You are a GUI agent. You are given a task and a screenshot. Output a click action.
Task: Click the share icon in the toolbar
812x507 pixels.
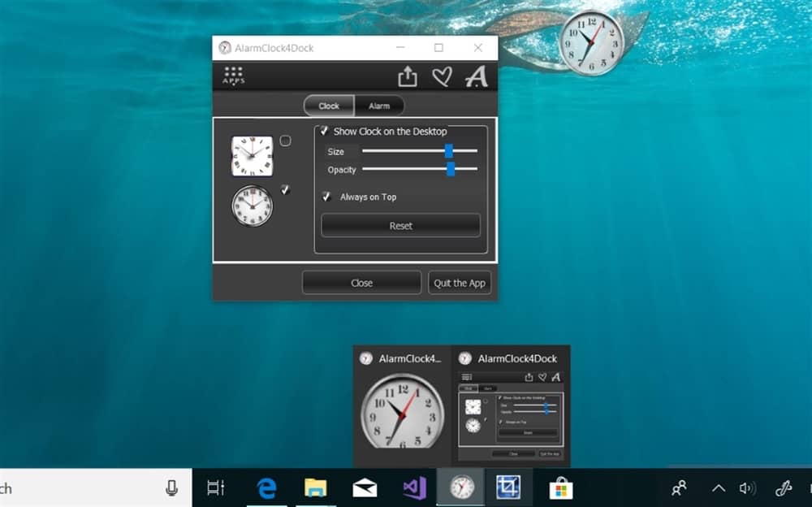click(408, 76)
